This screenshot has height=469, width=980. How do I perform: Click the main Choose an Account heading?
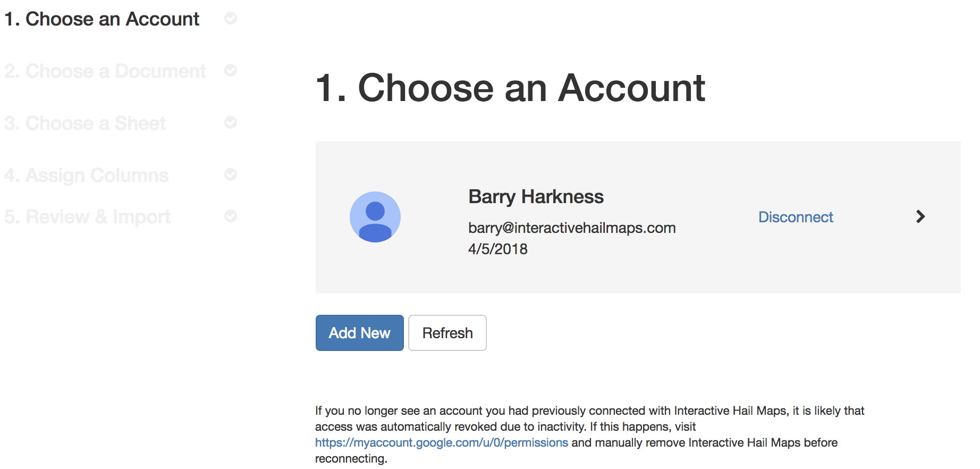[x=510, y=88]
